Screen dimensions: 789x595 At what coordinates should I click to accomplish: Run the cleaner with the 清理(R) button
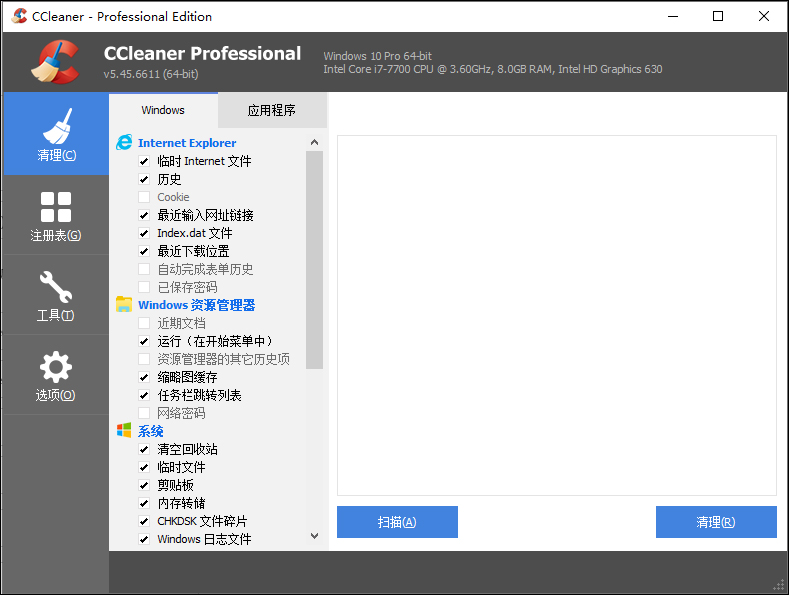pyautogui.click(x=716, y=522)
